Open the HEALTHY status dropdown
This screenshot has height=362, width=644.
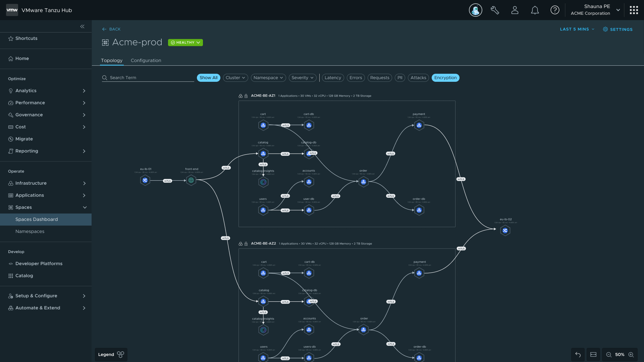(185, 43)
